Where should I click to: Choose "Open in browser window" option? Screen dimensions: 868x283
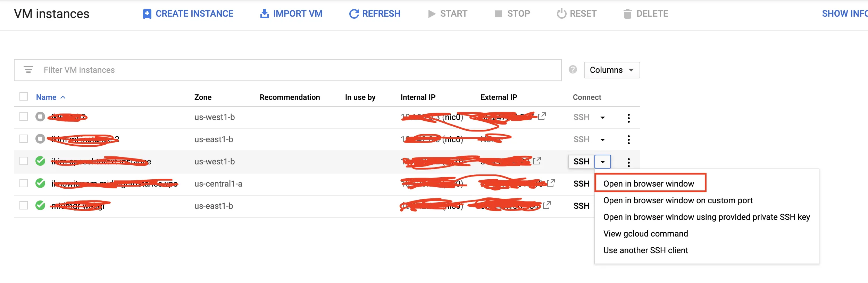click(649, 183)
